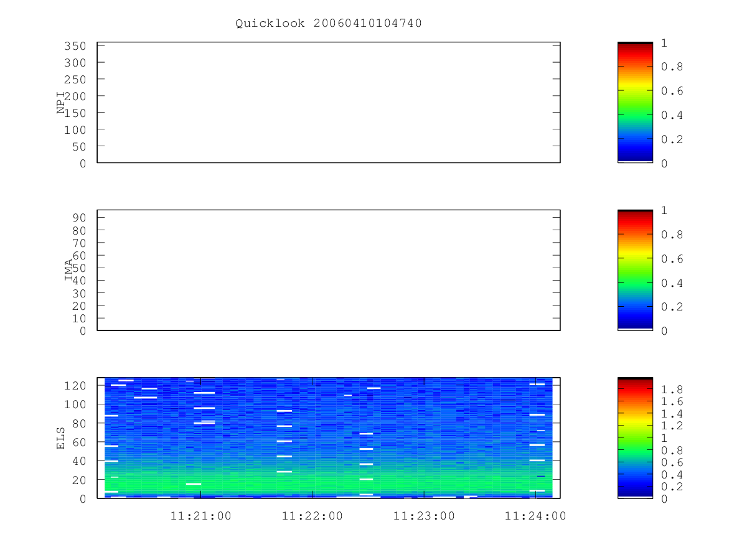Click the ELS panel color bar
This screenshot has height=560, width=747.
(x=635, y=437)
